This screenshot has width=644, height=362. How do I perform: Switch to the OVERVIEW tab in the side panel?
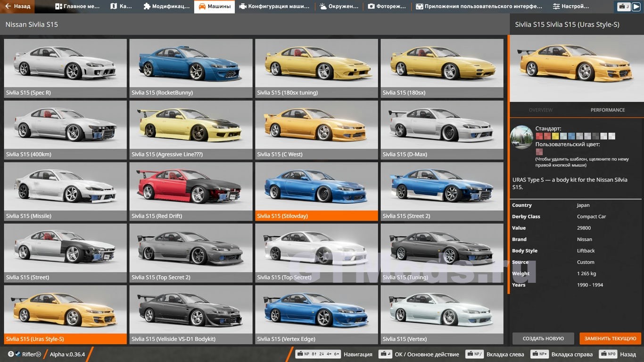tap(540, 110)
